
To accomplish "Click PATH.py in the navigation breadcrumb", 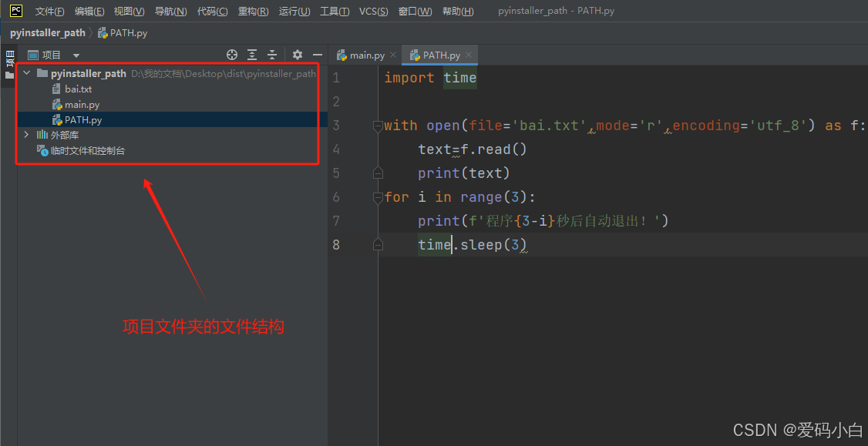I will [129, 32].
